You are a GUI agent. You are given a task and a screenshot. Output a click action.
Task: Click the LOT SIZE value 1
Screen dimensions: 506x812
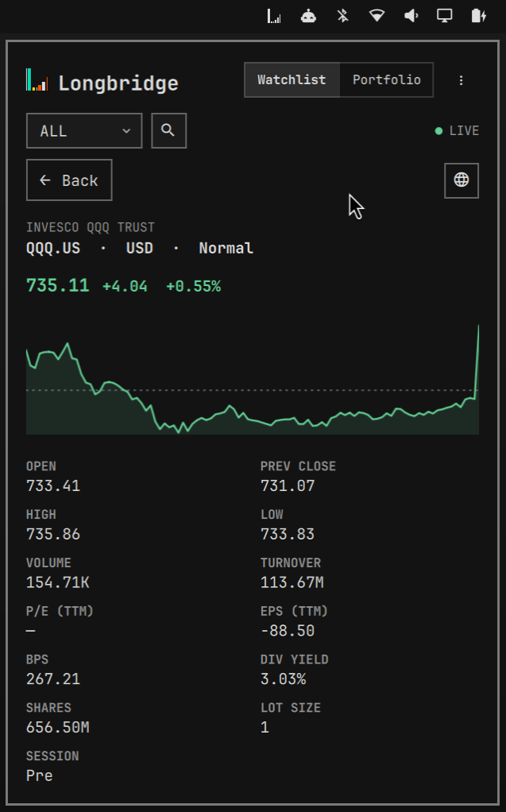tap(265, 726)
